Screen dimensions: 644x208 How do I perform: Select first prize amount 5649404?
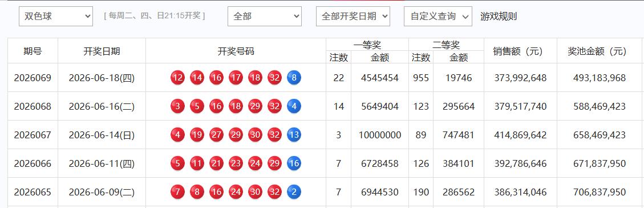tap(380, 106)
